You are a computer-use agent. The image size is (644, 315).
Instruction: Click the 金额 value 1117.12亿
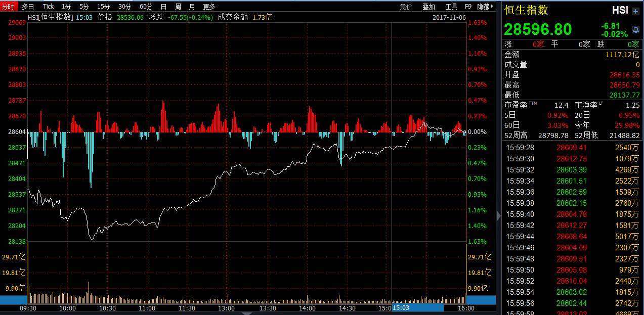click(x=623, y=54)
